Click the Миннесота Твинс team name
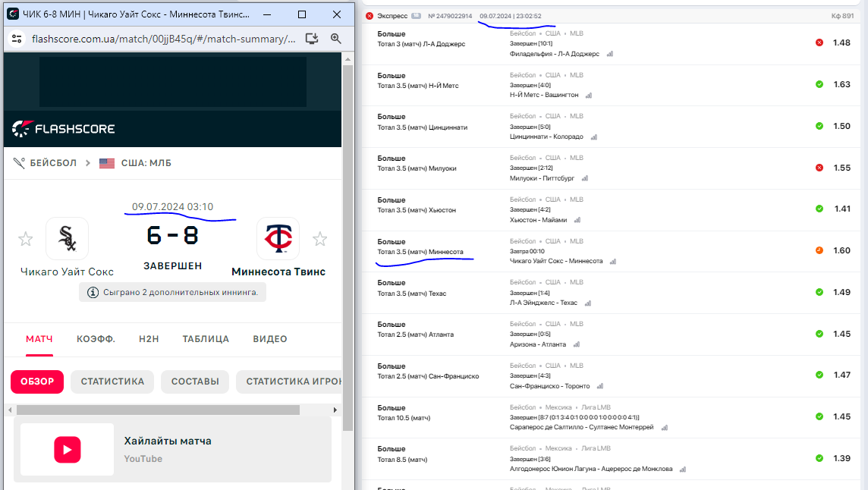The image size is (868, 490). 278,272
